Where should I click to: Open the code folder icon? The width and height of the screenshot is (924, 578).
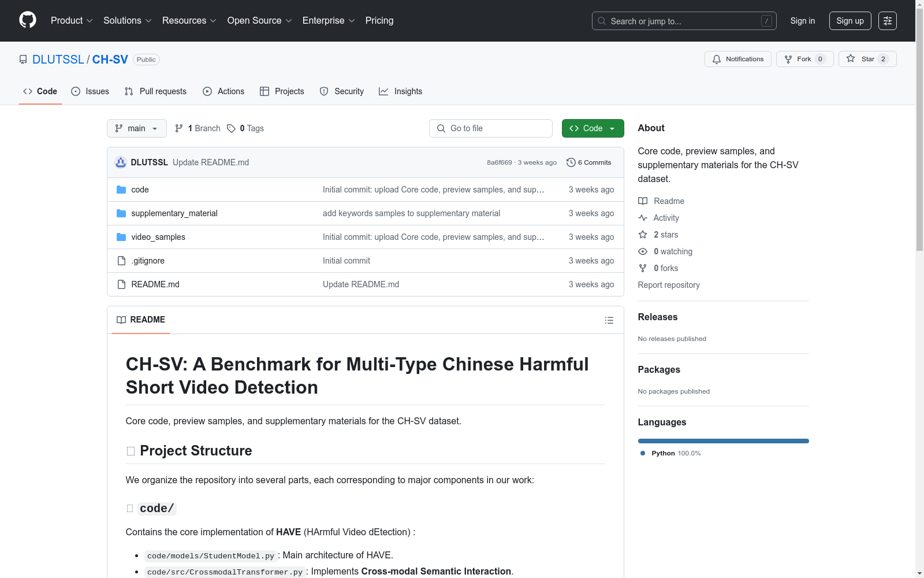[x=121, y=190]
